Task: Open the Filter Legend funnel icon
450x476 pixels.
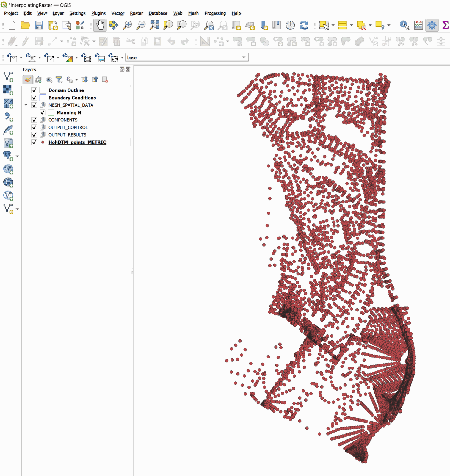Action: [x=59, y=80]
